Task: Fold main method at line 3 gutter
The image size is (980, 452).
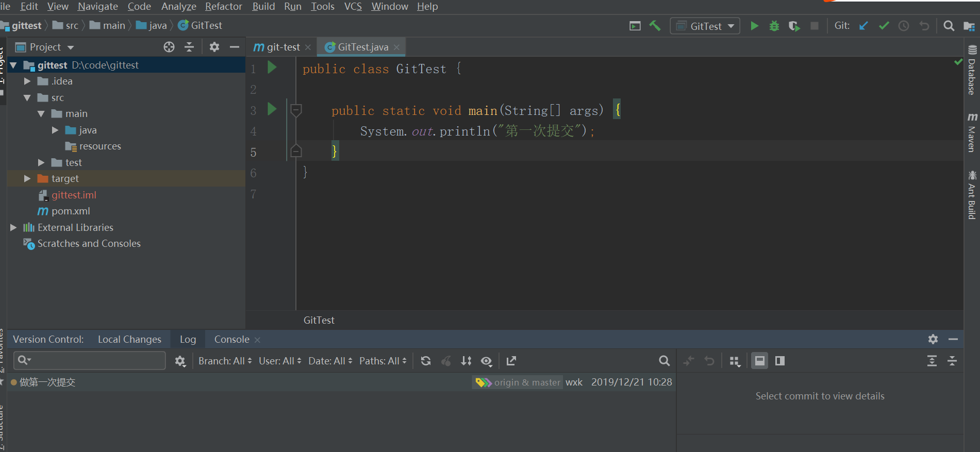Action: (x=296, y=109)
